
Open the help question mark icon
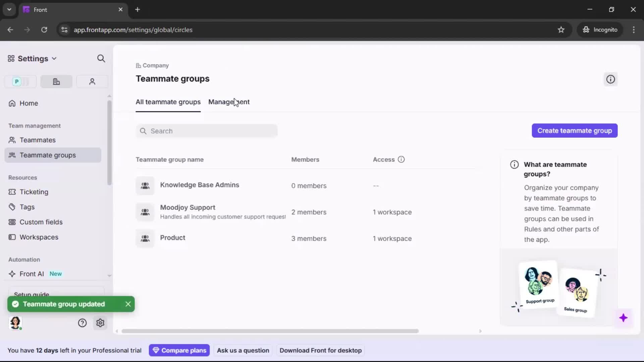82,323
